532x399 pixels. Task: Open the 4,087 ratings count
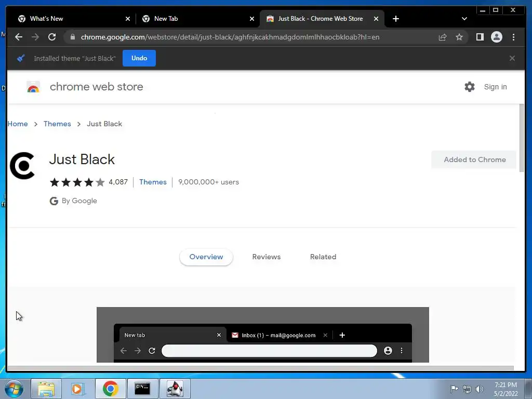pyautogui.click(x=118, y=182)
